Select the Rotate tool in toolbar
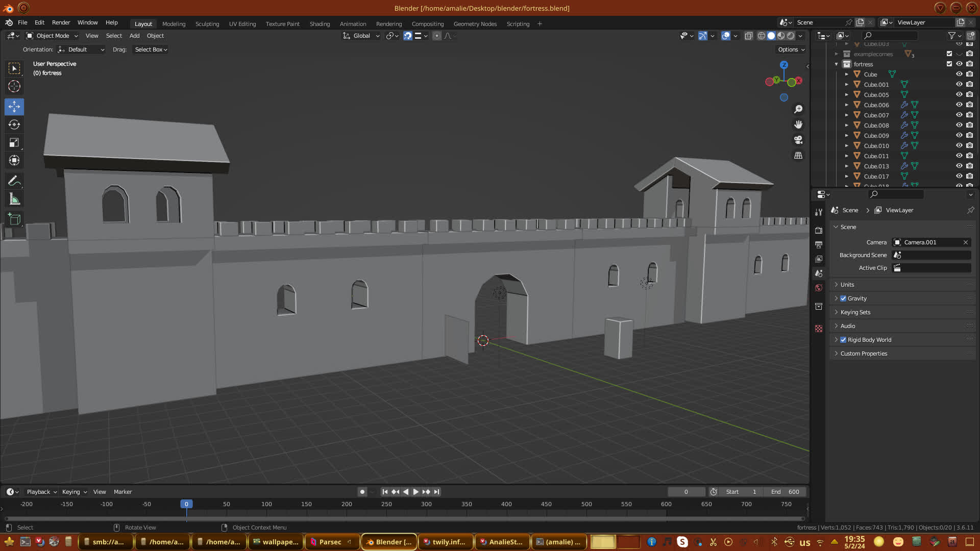The height and width of the screenshot is (551, 980). [14, 125]
